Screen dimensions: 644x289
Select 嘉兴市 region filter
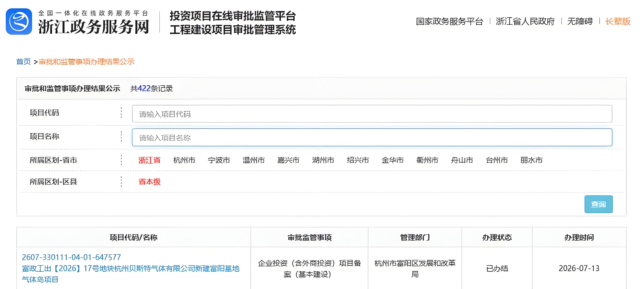289,160
